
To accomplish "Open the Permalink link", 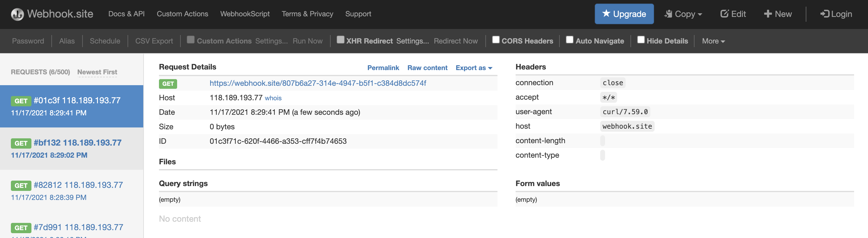I will click(x=383, y=68).
